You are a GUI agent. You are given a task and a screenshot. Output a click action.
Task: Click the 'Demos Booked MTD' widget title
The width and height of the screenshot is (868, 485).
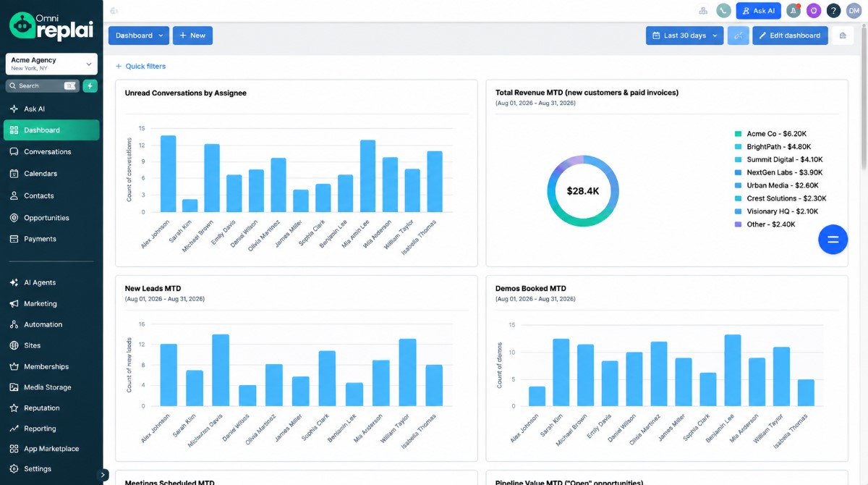pos(531,288)
